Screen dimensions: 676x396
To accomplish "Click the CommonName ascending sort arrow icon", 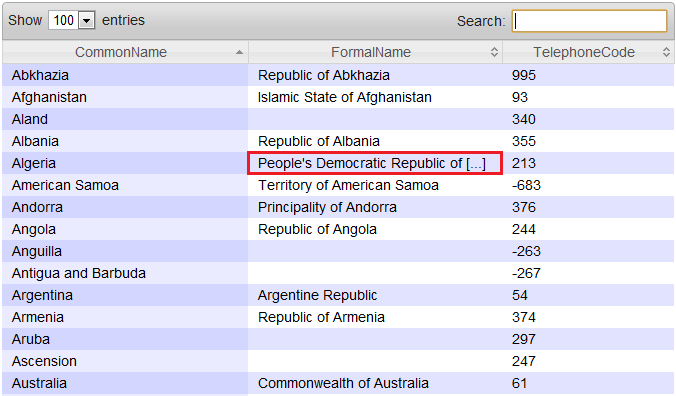I will 239,53.
